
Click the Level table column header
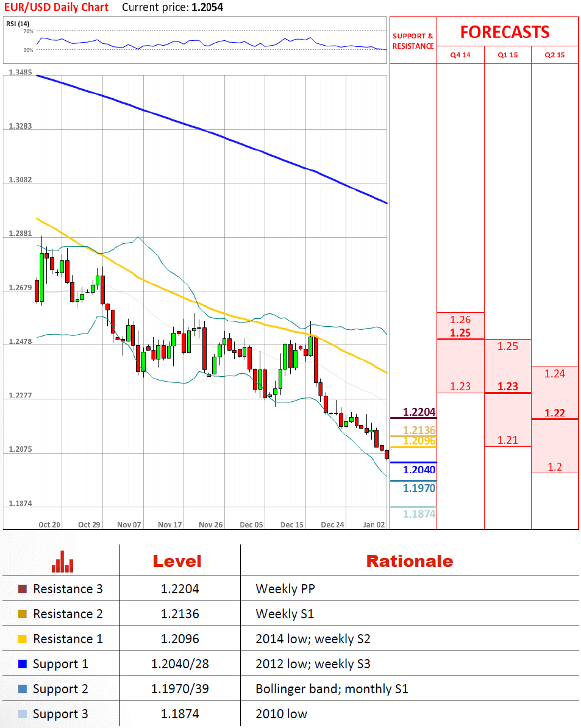(177, 562)
